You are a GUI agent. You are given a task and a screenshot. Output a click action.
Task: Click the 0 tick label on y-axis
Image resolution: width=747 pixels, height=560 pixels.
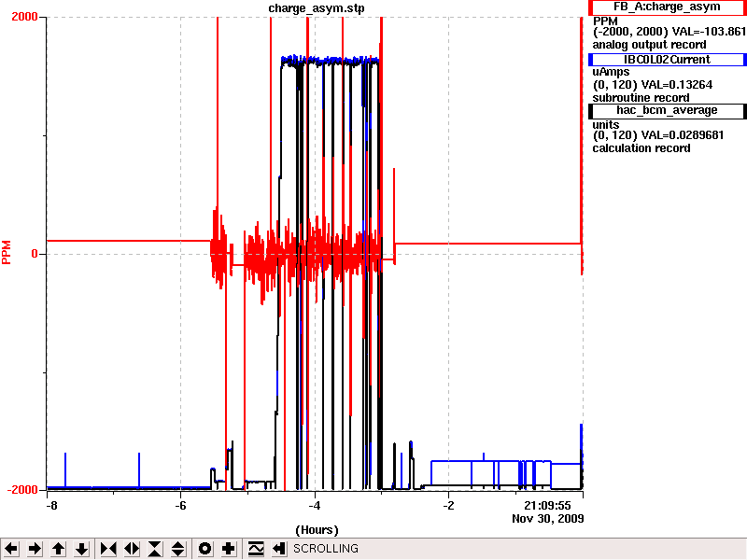click(x=35, y=254)
